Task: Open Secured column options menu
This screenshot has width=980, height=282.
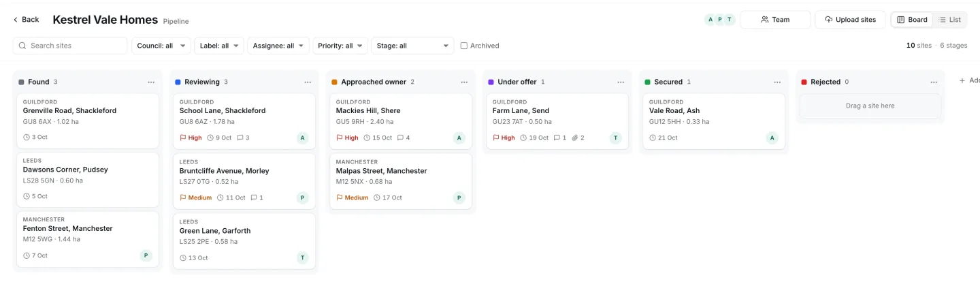Action: click(x=777, y=82)
